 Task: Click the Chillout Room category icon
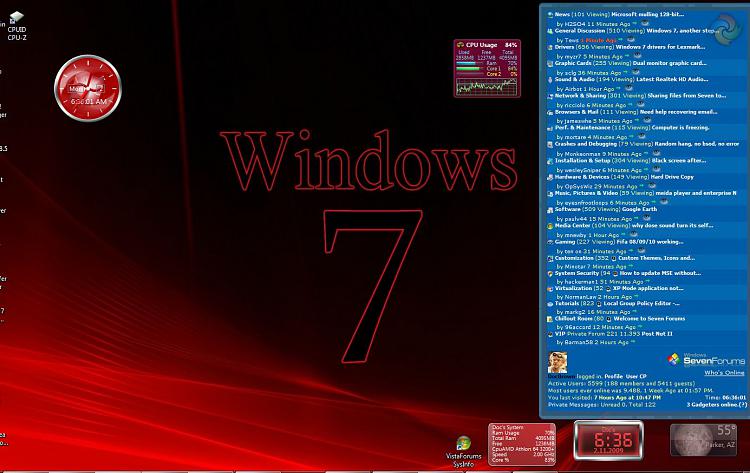click(x=551, y=319)
